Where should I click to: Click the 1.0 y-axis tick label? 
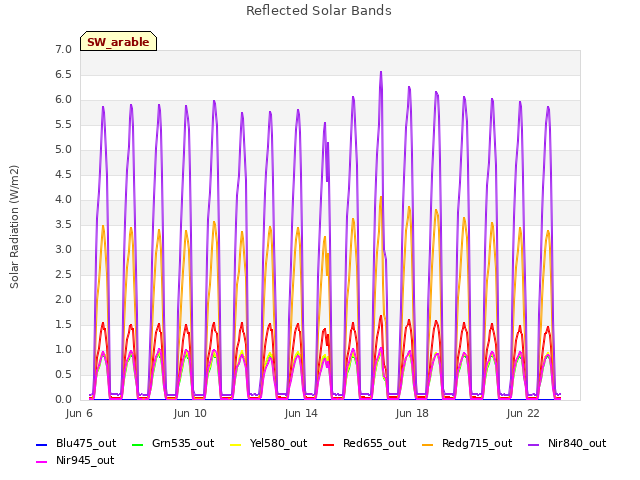[x=63, y=350]
